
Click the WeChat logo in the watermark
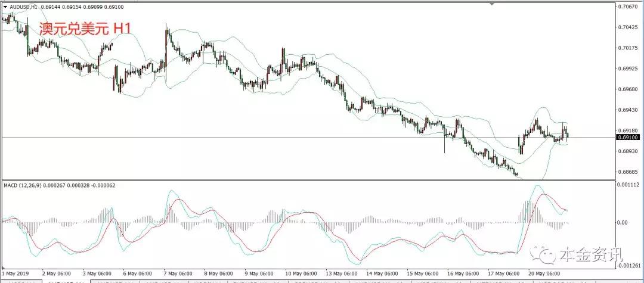[x=545, y=255]
